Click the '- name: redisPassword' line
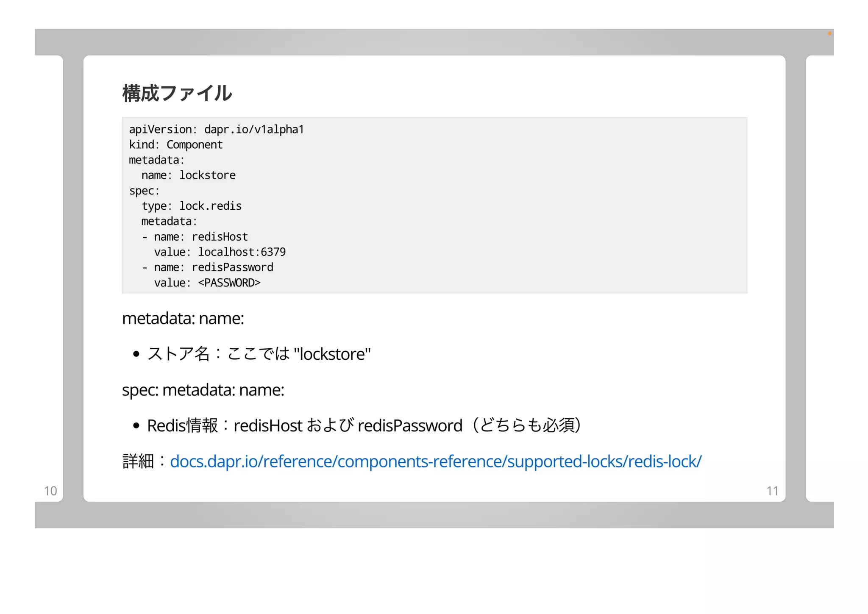 pos(207,267)
